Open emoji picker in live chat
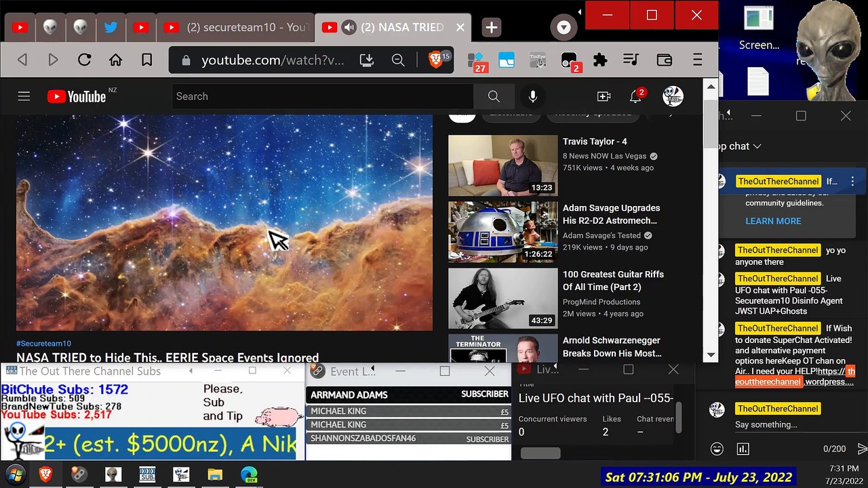Viewport: 868px width, 488px height. 717,449
